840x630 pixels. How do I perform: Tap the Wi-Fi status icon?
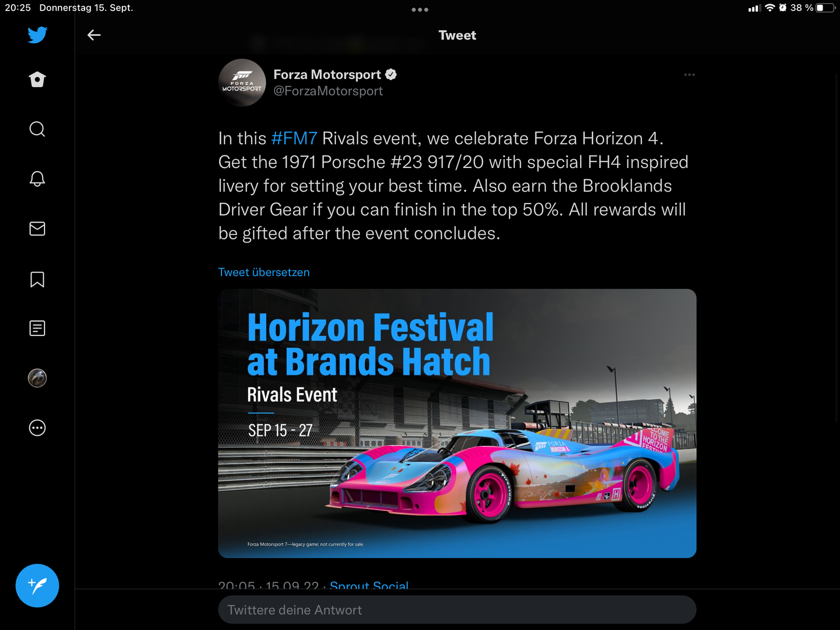(770, 8)
